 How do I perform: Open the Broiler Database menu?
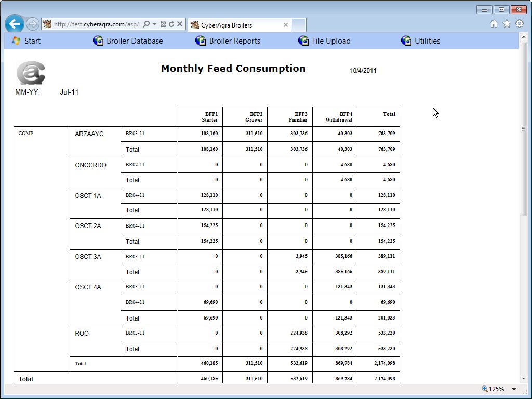(128, 41)
